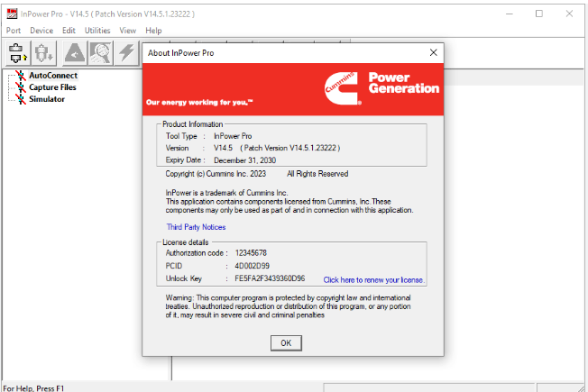Open the Port menu

pos(14,31)
